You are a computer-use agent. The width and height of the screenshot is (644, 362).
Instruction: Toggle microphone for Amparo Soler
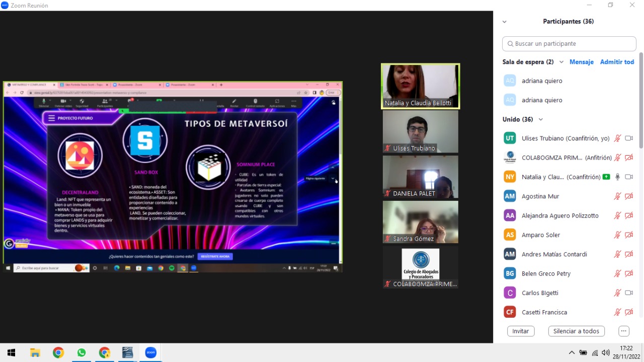[617, 235]
